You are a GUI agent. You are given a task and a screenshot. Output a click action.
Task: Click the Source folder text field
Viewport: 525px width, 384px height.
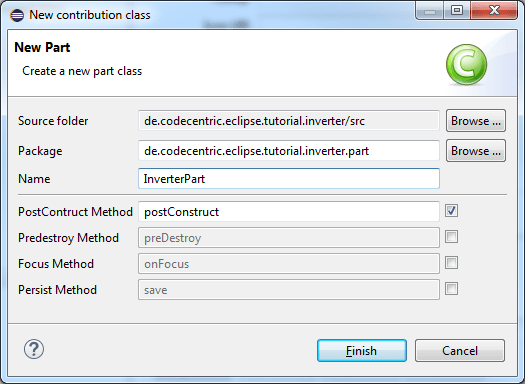tap(289, 121)
